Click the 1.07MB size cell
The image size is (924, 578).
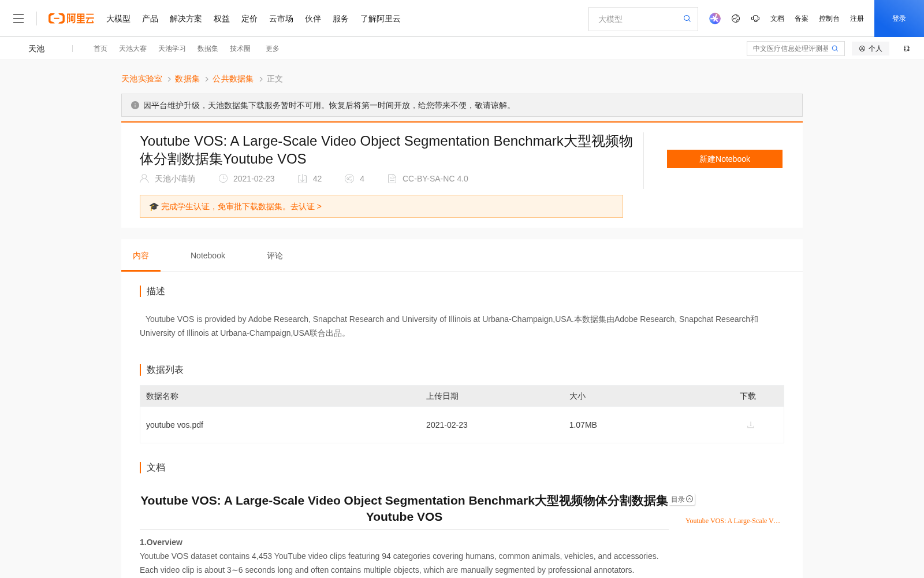coord(583,425)
